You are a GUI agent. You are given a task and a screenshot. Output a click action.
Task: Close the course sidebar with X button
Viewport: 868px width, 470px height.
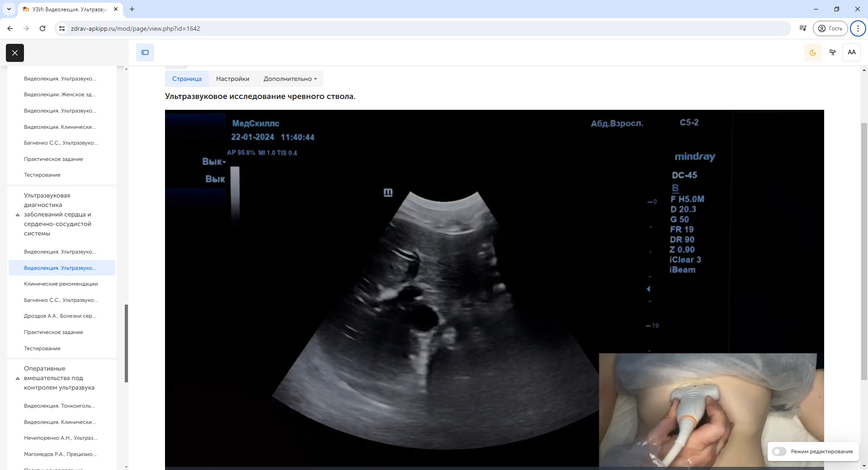tap(15, 53)
